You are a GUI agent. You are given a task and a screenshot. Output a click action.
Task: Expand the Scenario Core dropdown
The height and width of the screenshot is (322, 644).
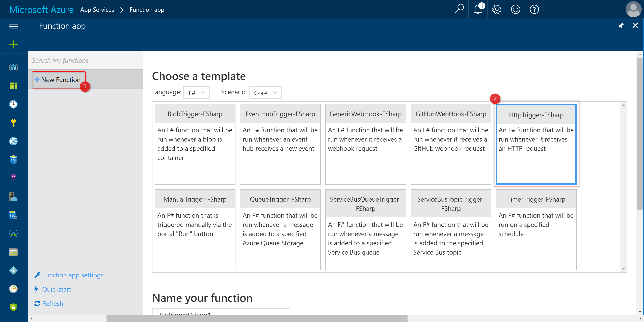(x=265, y=93)
